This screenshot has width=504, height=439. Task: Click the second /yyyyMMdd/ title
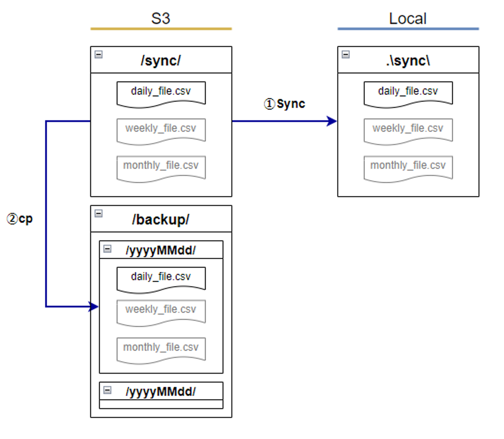coord(161,392)
